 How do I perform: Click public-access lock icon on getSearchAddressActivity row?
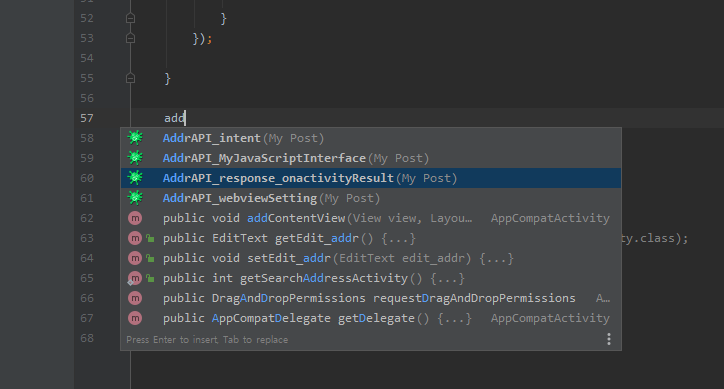150,279
